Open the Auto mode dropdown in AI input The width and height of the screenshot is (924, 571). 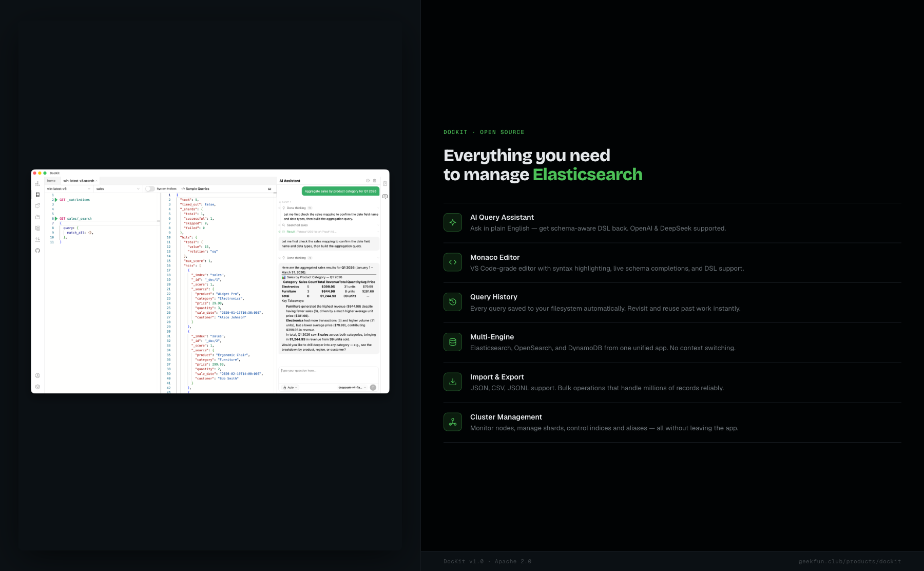pyautogui.click(x=291, y=388)
